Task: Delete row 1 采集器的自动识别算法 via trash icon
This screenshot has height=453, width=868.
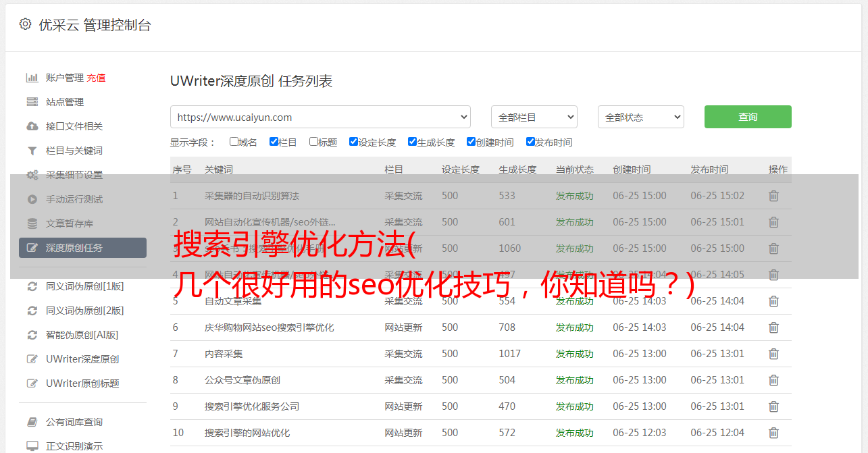Action: point(773,196)
